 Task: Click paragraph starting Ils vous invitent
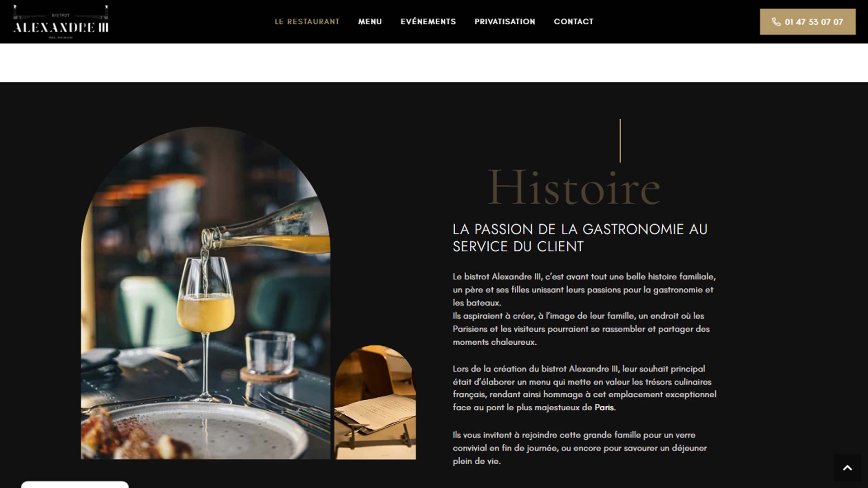(x=580, y=448)
